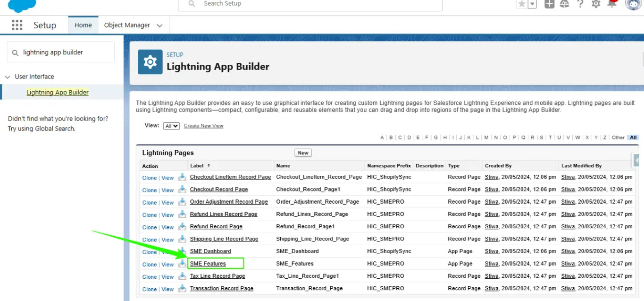Screen dimensions: 644x301
Task: Click download icon for Shipping Line Record Page
Action: pyautogui.click(x=182, y=239)
